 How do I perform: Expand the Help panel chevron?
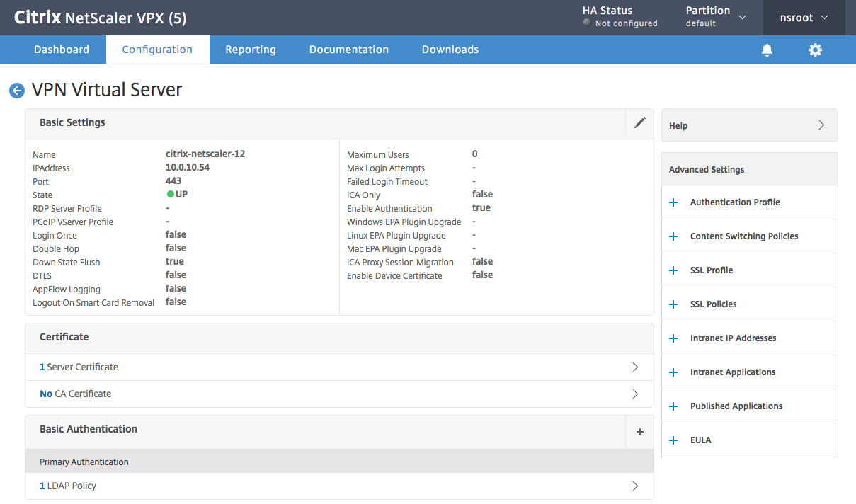coord(821,125)
